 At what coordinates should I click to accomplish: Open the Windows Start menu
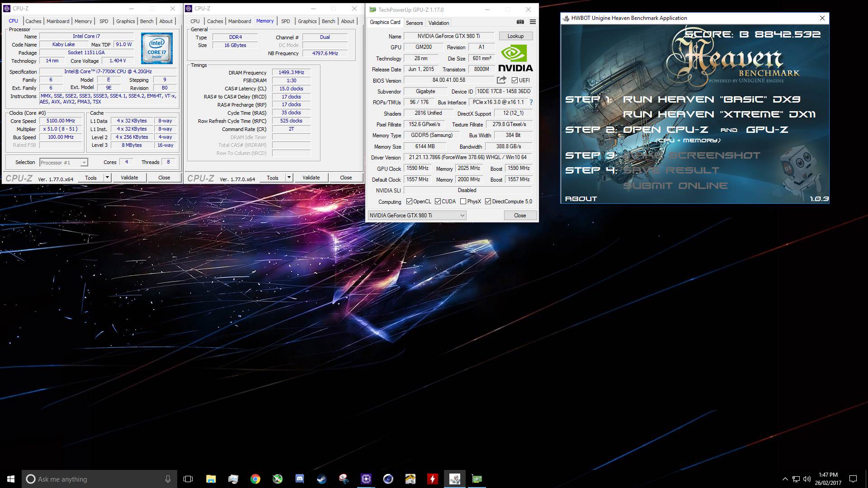pos(11,479)
